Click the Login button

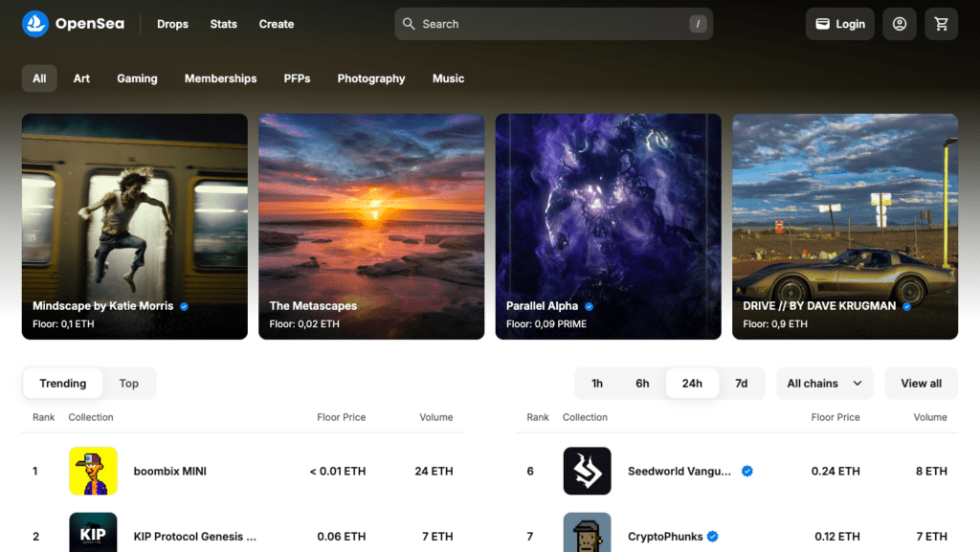[x=839, y=24]
